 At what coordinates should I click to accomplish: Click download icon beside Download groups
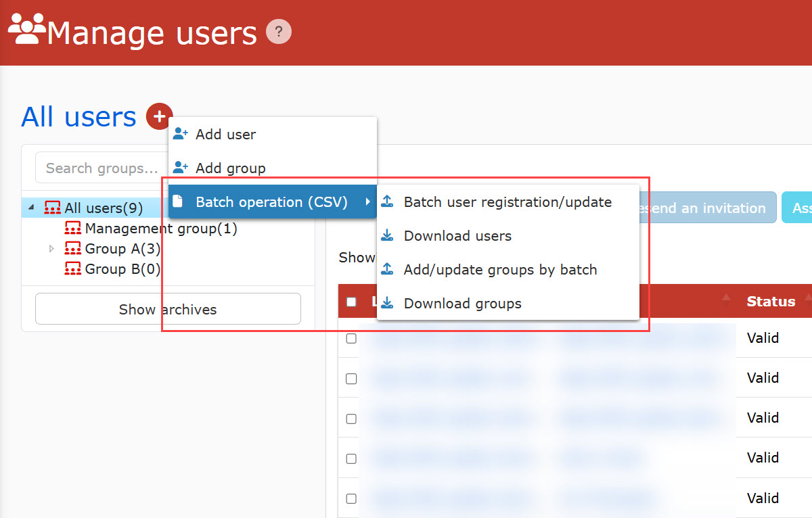click(387, 303)
